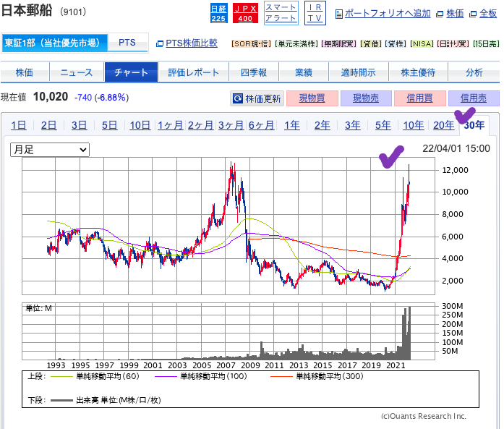The image size is (504, 429).
Task: Click the [貸株] tag
Action: click(x=396, y=43)
